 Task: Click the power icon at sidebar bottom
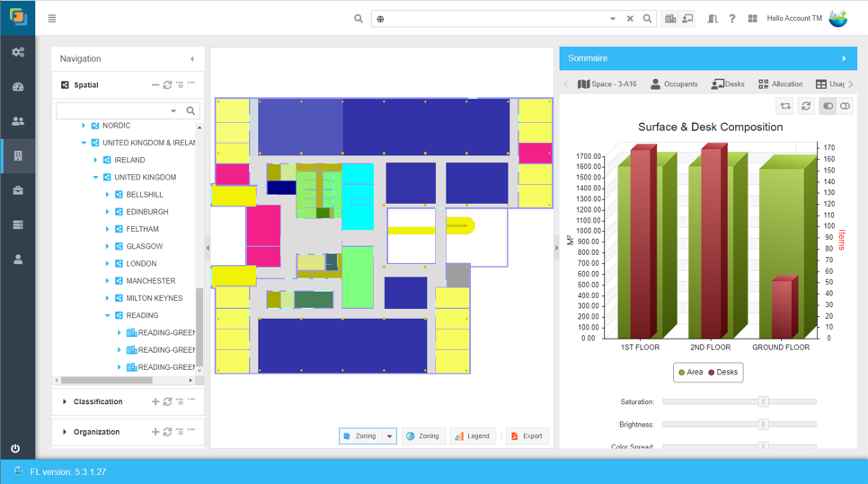coord(15,449)
